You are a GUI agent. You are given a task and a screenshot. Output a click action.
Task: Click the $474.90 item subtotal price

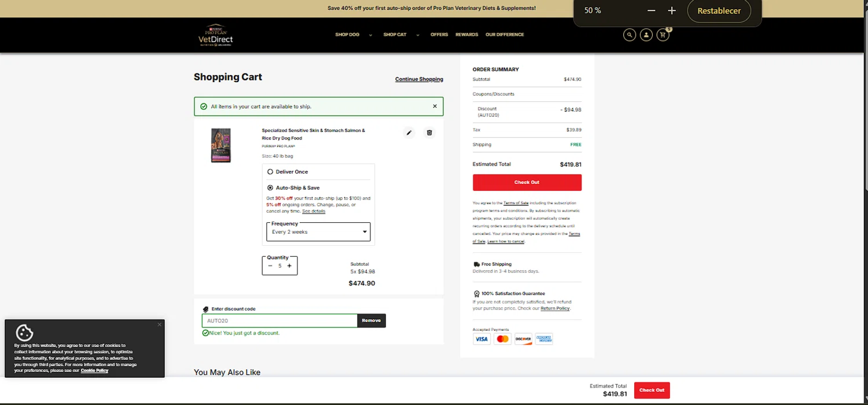click(362, 283)
